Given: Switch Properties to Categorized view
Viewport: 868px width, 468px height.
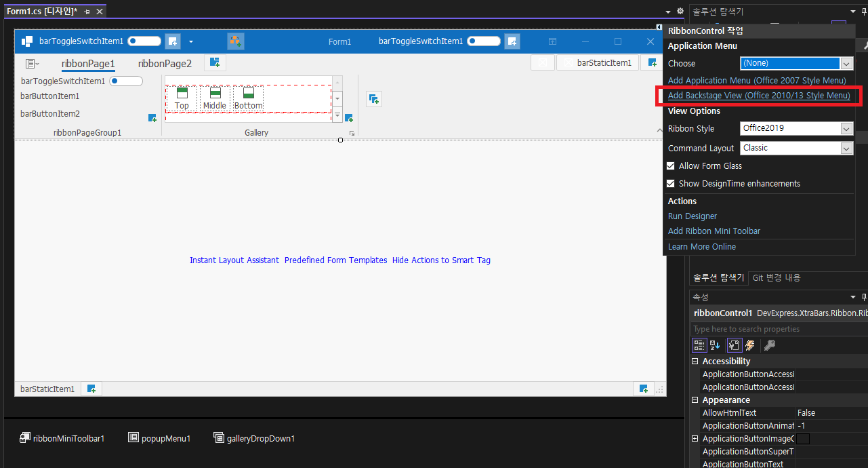Looking at the screenshot, I should (x=700, y=345).
